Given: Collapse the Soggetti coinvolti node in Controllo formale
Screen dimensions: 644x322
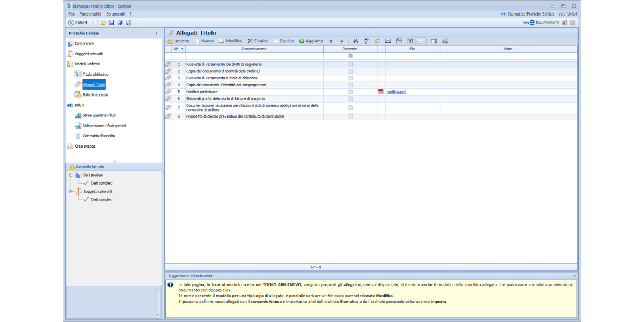Looking at the screenshot, I should point(71,191).
